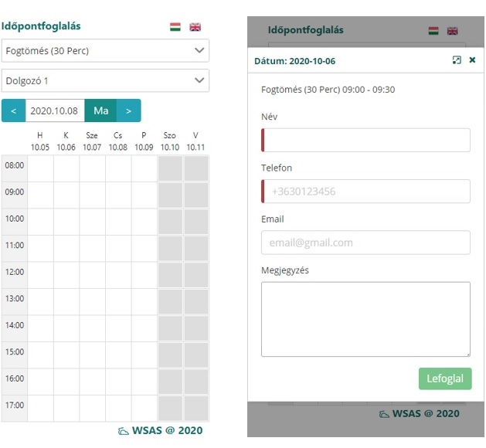Click the WSAS @ 2020 logo link
The image size is (486, 448).
click(160, 430)
